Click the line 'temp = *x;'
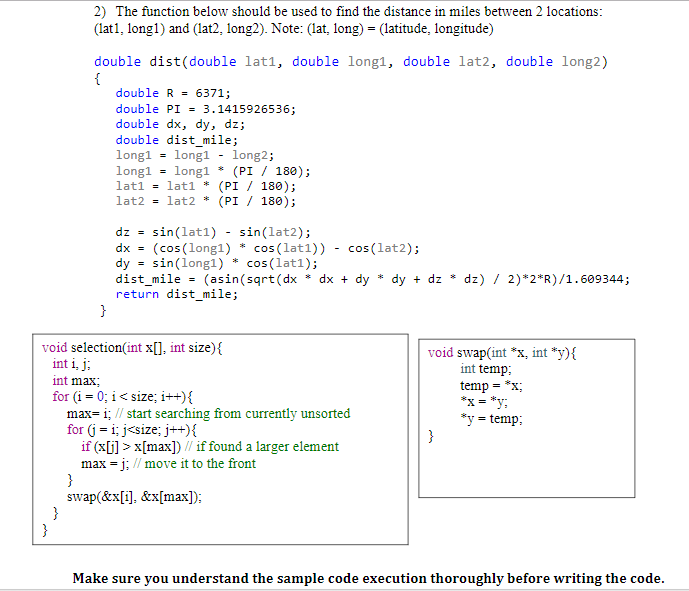 (491, 386)
